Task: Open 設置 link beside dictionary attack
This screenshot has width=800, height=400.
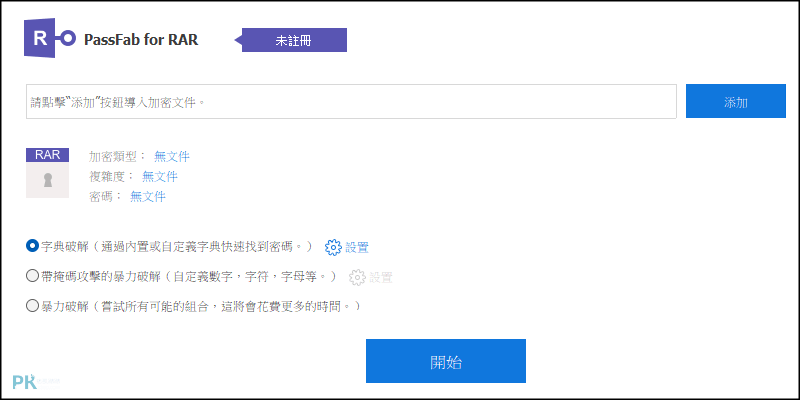Action: pyautogui.click(x=357, y=248)
